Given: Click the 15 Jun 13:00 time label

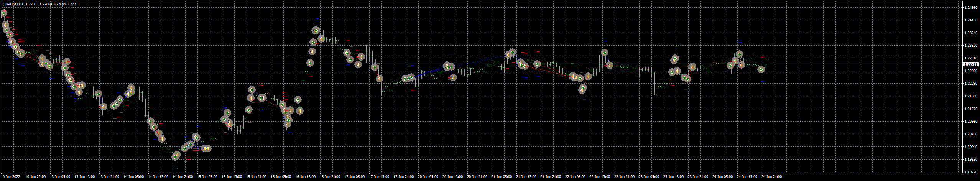Looking at the screenshot, I should (x=232, y=177).
